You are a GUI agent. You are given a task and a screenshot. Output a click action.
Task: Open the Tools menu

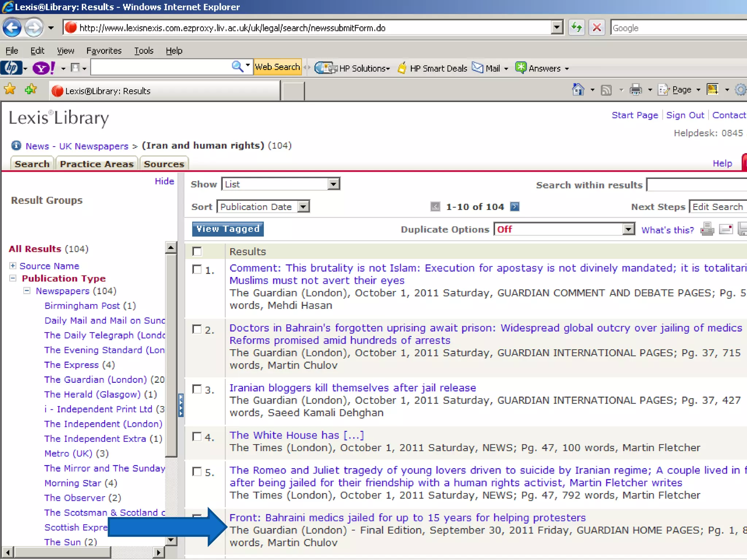143,51
